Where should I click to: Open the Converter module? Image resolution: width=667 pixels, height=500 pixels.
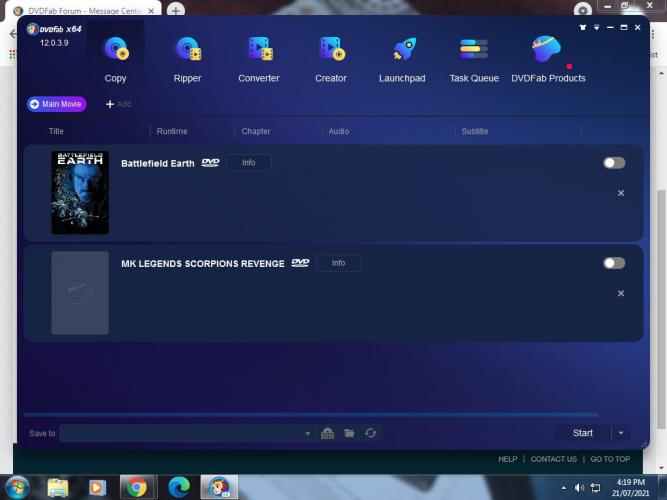tap(259, 58)
